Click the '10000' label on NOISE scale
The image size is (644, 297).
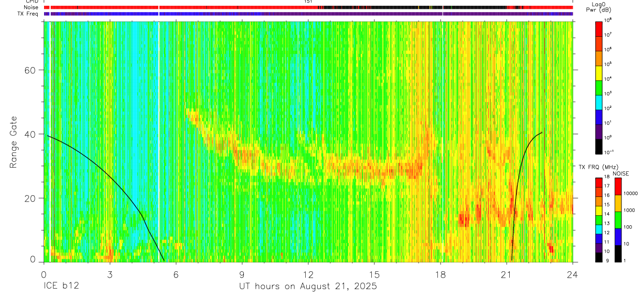click(630, 194)
